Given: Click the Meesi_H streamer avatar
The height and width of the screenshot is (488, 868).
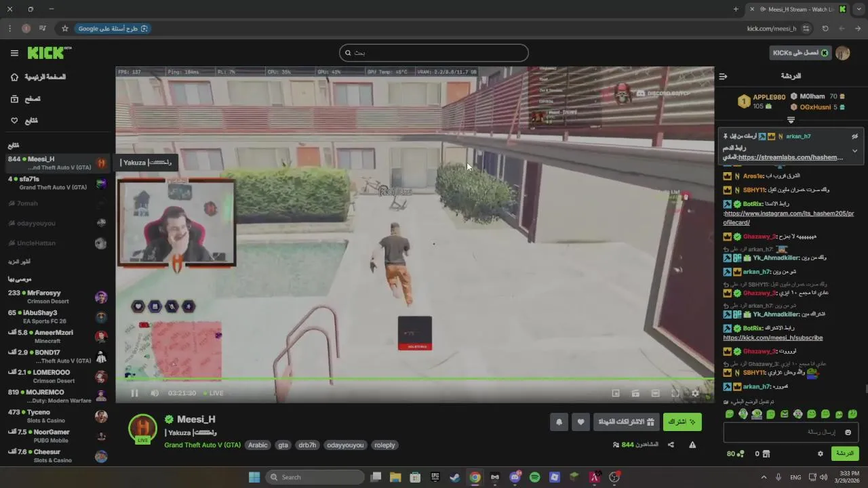Looking at the screenshot, I should tap(143, 428).
